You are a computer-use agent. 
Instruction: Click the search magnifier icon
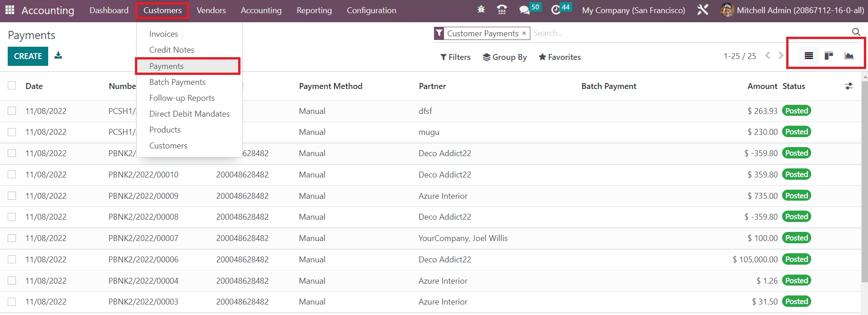[856, 32]
